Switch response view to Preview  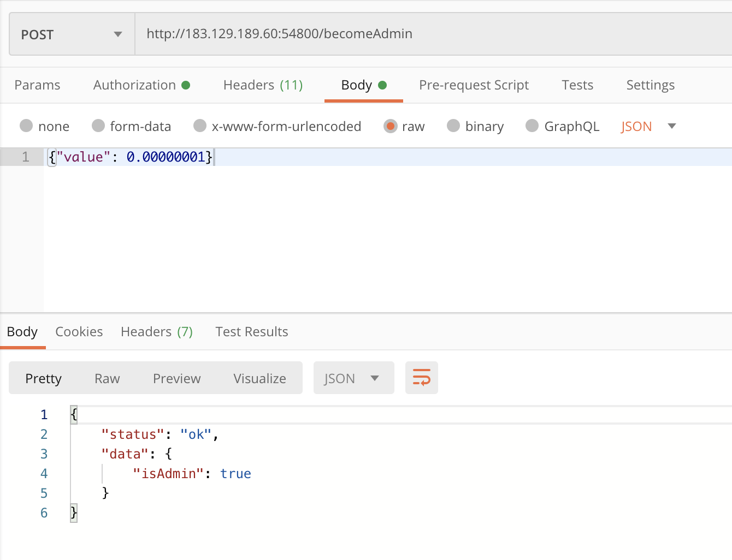point(176,378)
